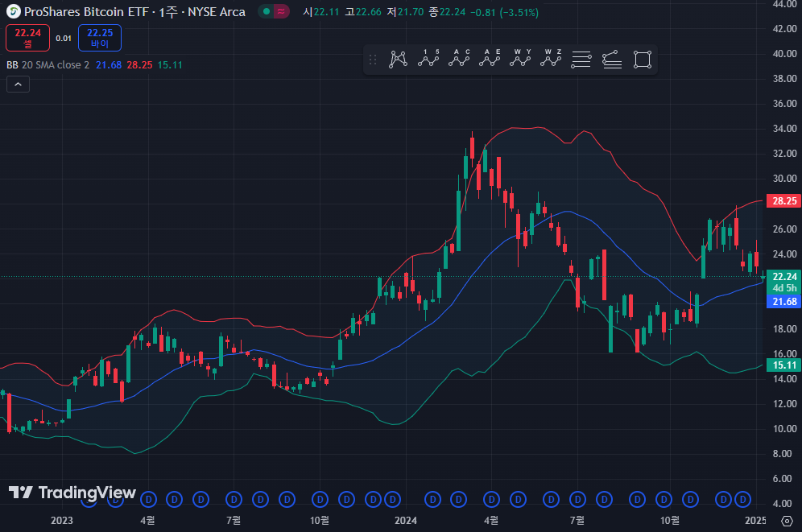
Task: Click the red 28.25 upper band price label
Action: pyautogui.click(x=784, y=201)
